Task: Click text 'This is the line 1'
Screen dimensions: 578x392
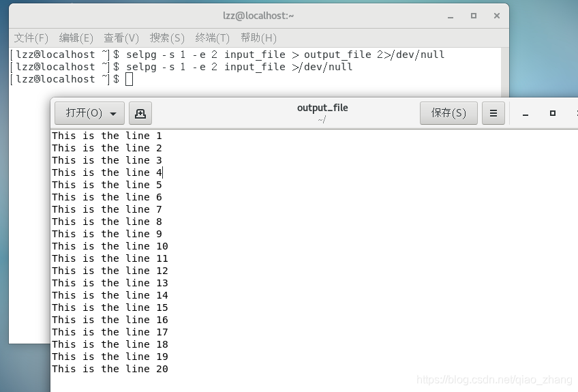Action: 107,136
